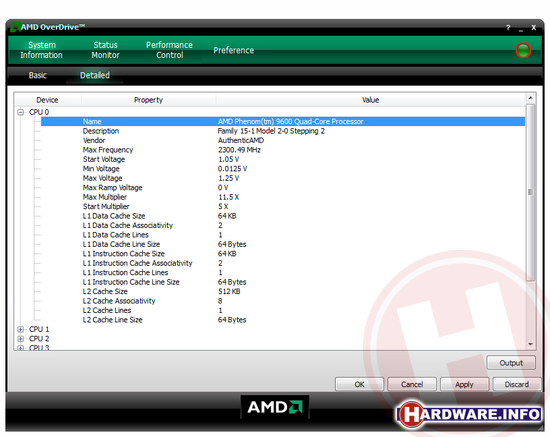Screen dimensions: 550x437
Task: Click the Property column header
Action: (148, 100)
